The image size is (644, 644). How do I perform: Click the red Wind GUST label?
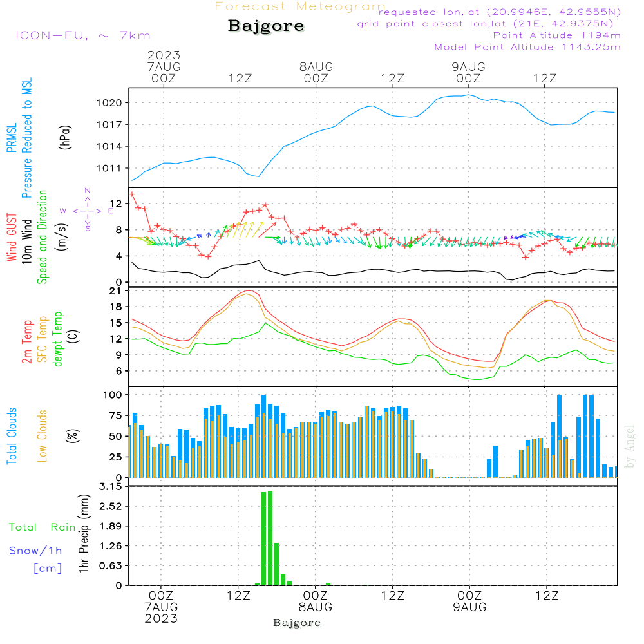coord(12,238)
